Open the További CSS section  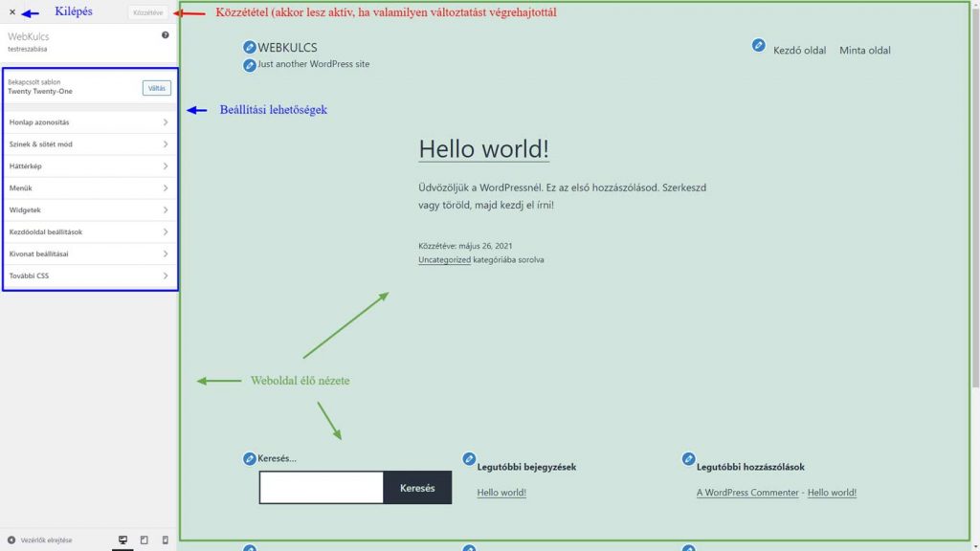[x=89, y=275]
